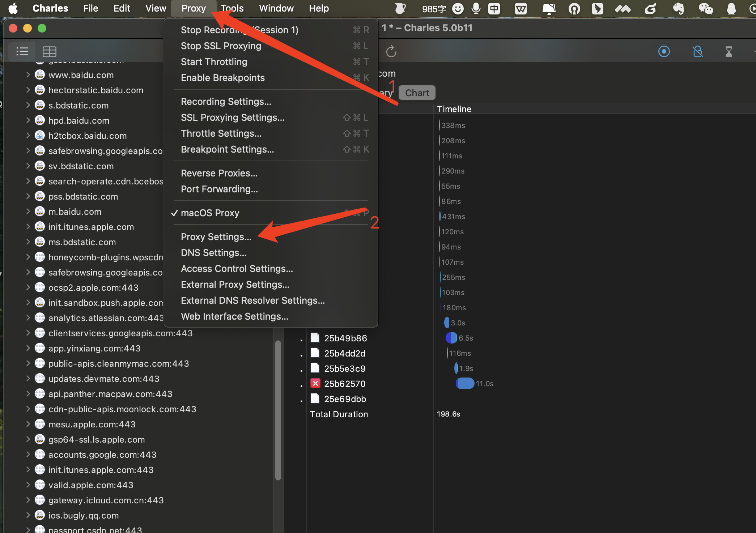Select Stop Recording menu item
This screenshot has width=756, height=533.
(x=271, y=30)
